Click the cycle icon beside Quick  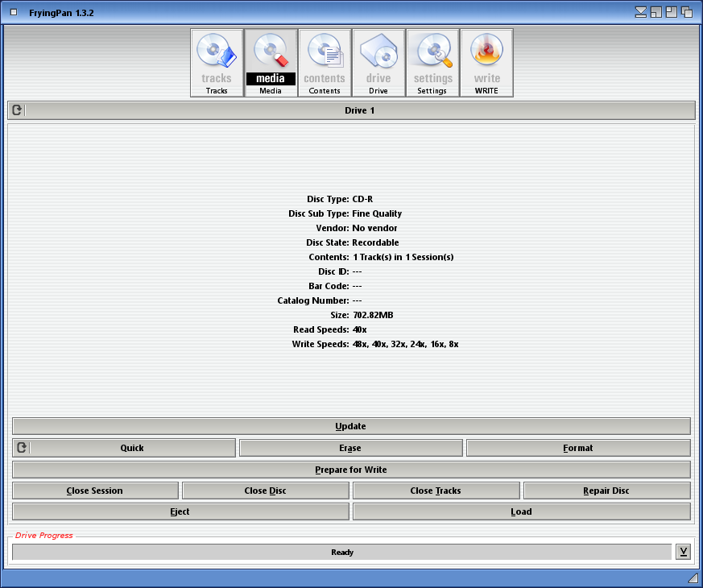point(22,448)
